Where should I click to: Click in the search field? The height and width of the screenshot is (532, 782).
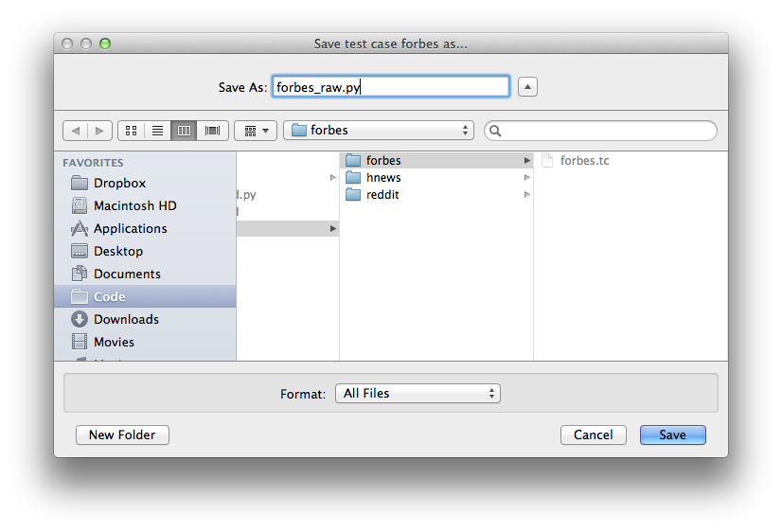(600, 131)
